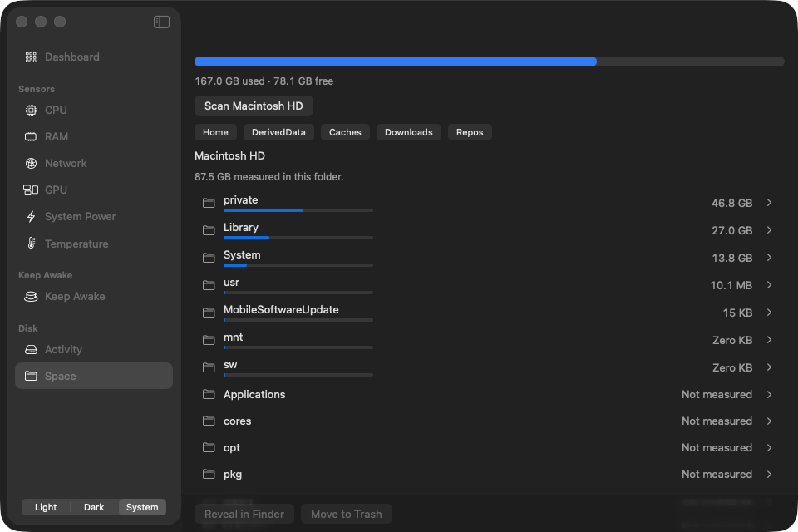The height and width of the screenshot is (532, 798).
Task: Toggle the sidebar panel icon
Action: click(x=161, y=22)
